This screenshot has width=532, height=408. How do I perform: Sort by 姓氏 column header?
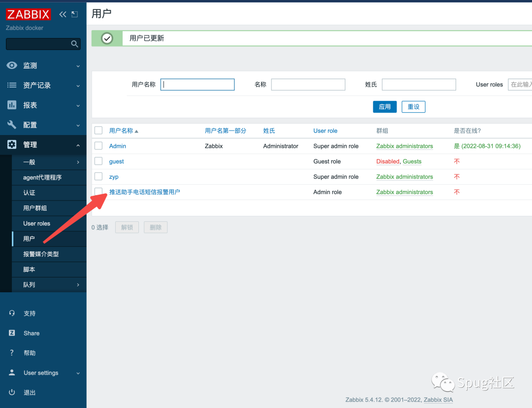[269, 131]
